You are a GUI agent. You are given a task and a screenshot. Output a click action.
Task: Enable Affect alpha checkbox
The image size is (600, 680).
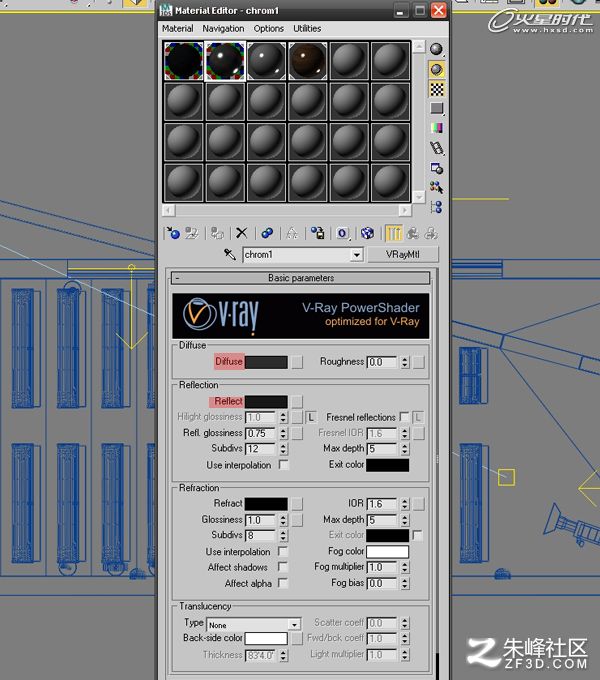click(x=282, y=583)
